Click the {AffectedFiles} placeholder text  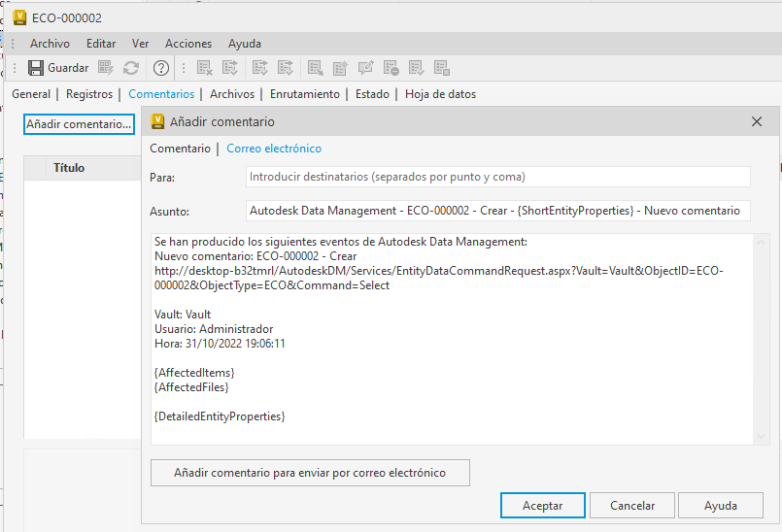(191, 387)
